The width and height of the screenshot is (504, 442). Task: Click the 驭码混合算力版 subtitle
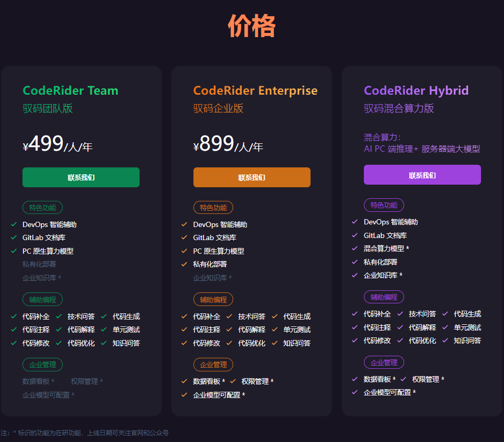(x=399, y=108)
